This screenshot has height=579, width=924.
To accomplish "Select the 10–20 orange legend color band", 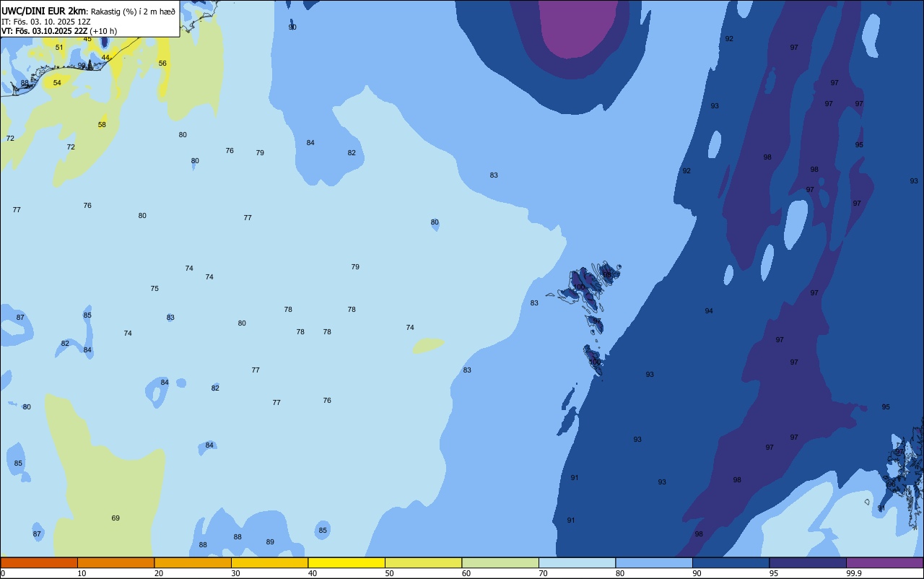I will point(115,562).
